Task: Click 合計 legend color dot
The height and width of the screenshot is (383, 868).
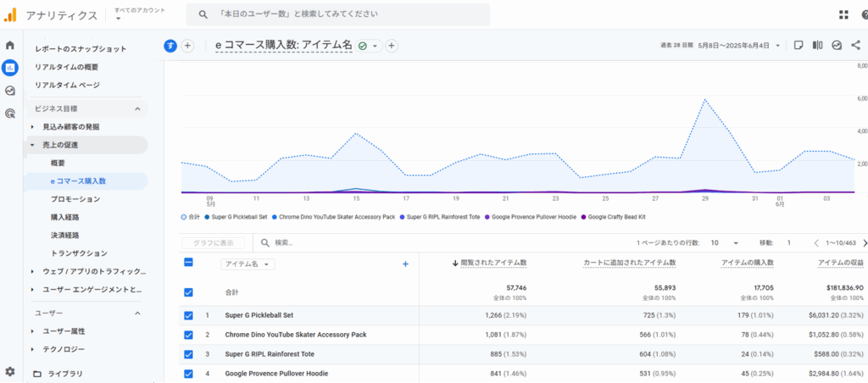Action: pyautogui.click(x=184, y=218)
